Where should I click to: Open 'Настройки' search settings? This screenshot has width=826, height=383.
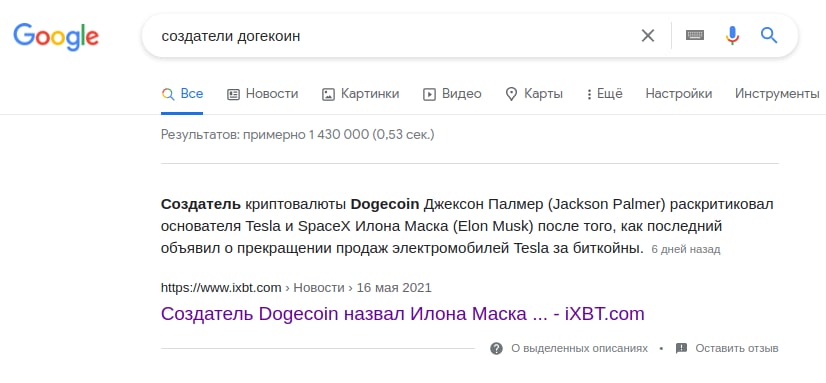click(x=678, y=94)
